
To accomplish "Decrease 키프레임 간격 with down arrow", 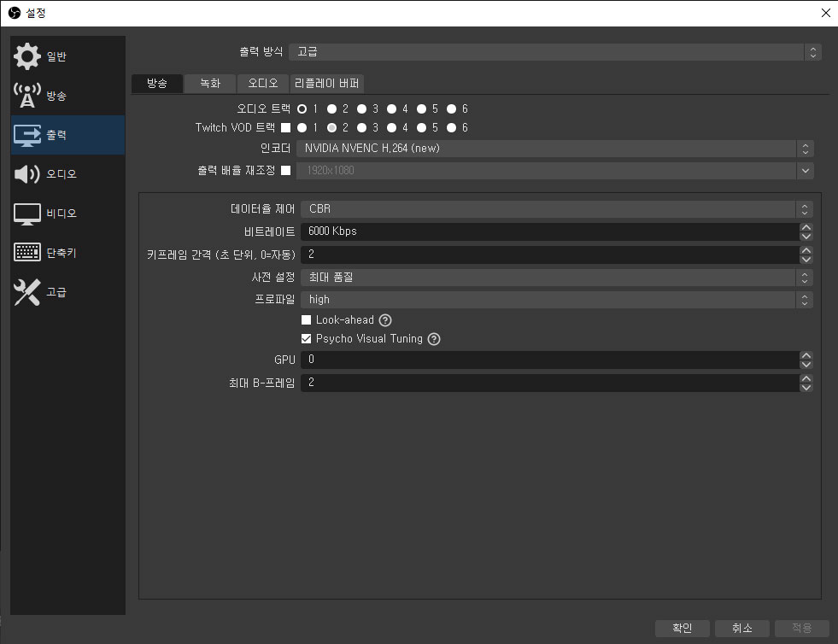I will [806, 259].
